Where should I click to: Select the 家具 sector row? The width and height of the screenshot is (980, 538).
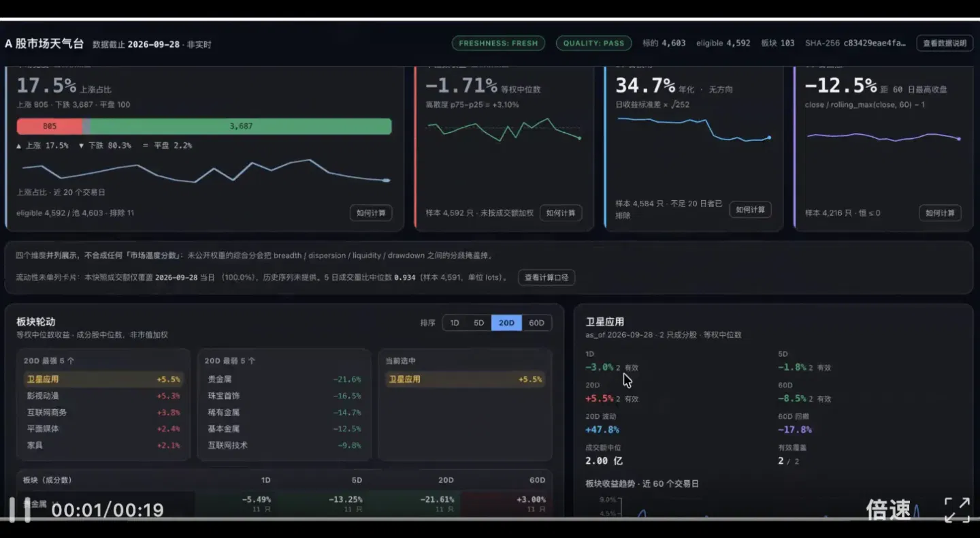coord(103,445)
